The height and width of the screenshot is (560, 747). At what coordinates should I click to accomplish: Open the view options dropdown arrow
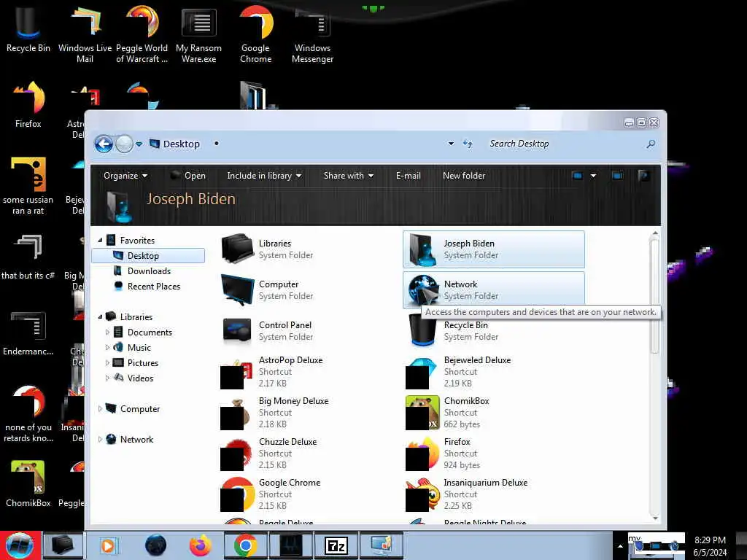point(593,176)
